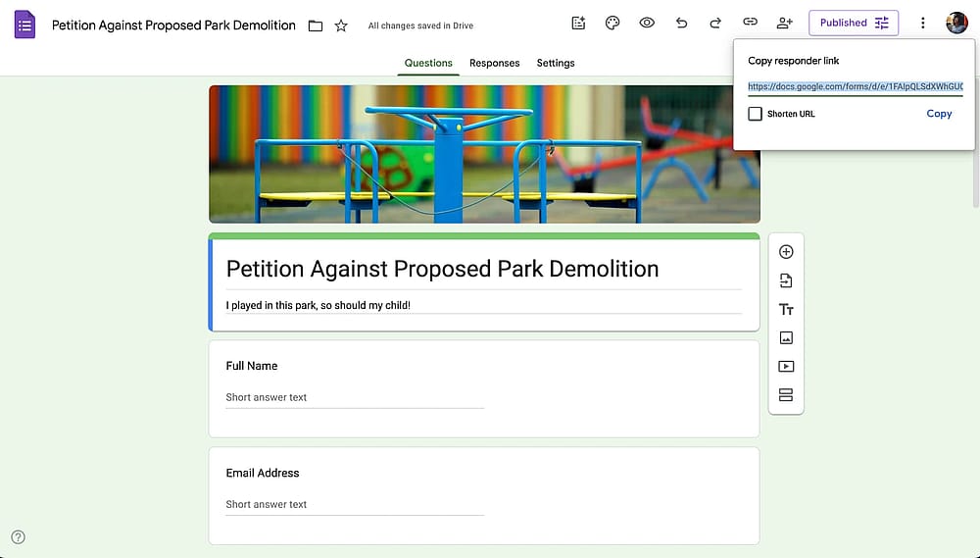Click Copy in responder link popup
This screenshot has width=980, height=558.
click(x=939, y=114)
